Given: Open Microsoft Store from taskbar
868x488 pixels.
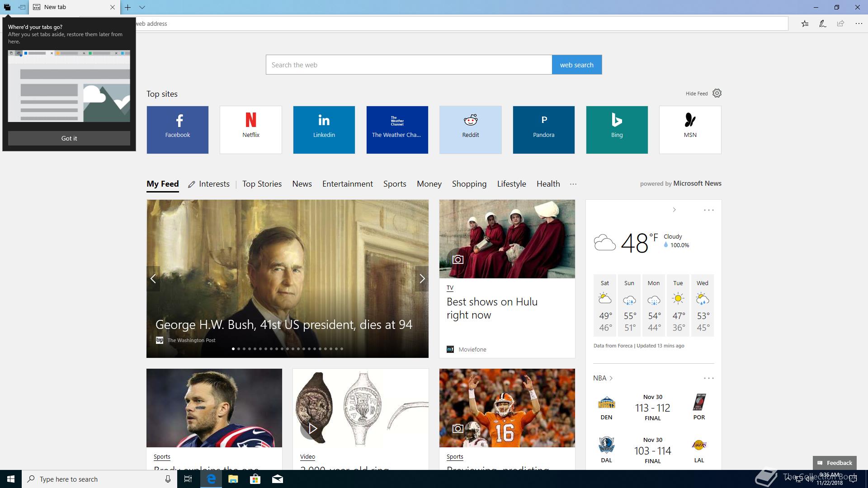Looking at the screenshot, I should pyautogui.click(x=255, y=479).
